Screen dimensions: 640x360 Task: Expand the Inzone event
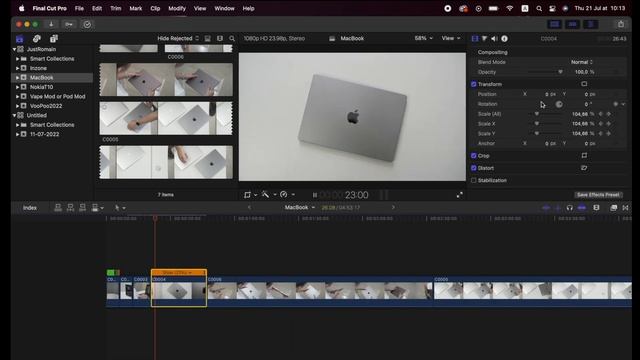(x=18, y=68)
